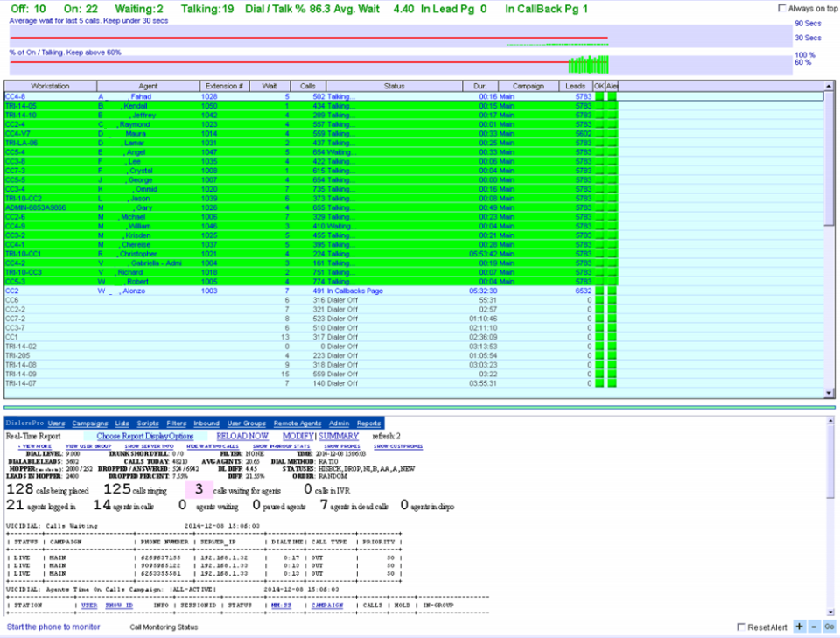This screenshot has height=638, width=840.
Task: Click the VIEW USER GROUP link
Action: click(x=88, y=446)
